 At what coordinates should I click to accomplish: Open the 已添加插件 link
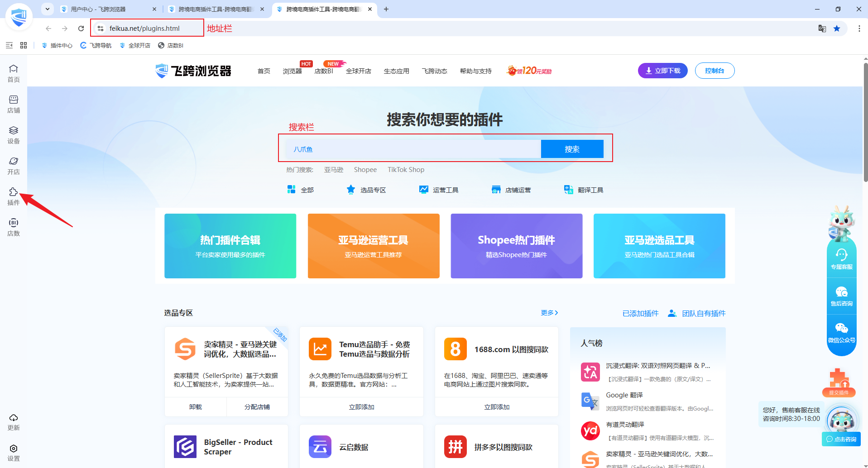pyautogui.click(x=641, y=313)
